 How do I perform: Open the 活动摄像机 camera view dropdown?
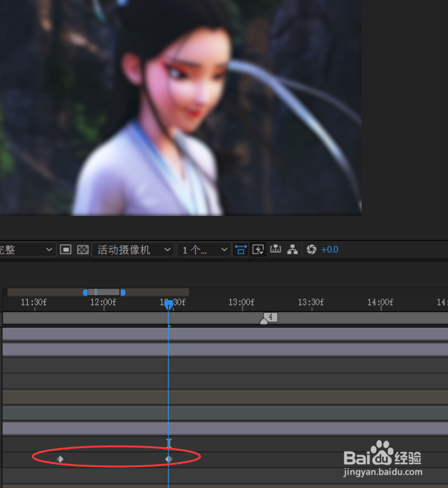click(x=134, y=249)
